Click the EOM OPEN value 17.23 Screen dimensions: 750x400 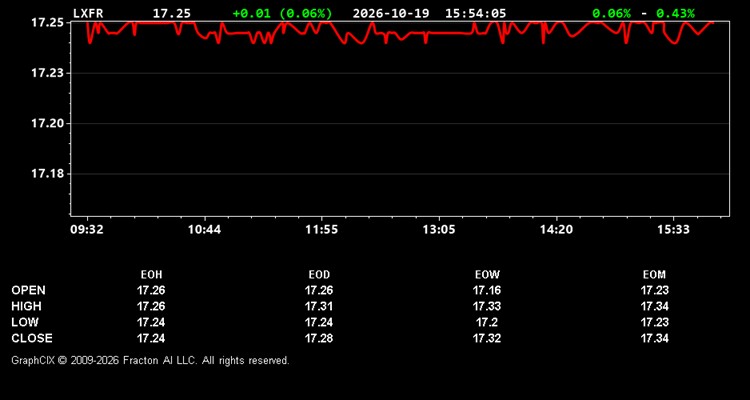[x=655, y=290]
